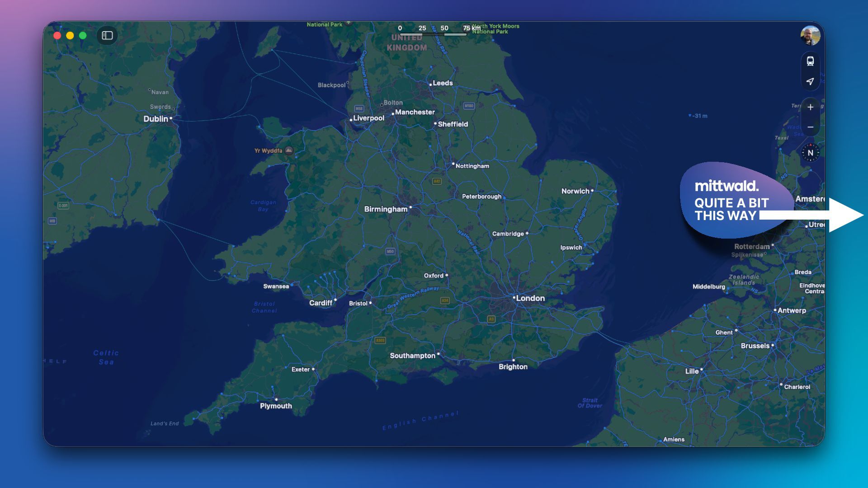The height and width of the screenshot is (488, 868).
Task: Select the London city marker
Action: click(x=514, y=298)
